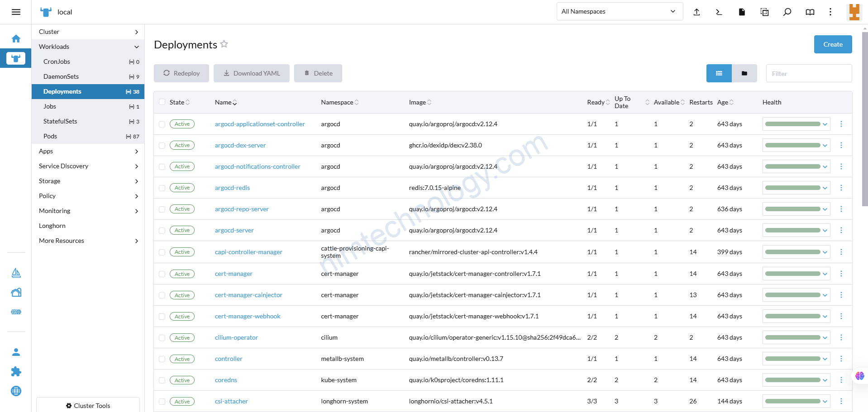Expand health dropdown for argocd-server row
The image size is (868, 412).
pyautogui.click(x=825, y=231)
